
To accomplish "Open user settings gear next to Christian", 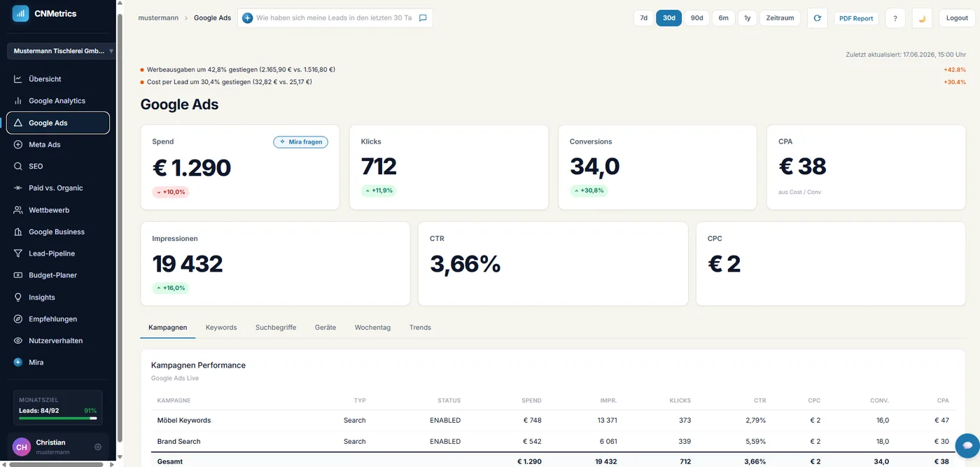I will pyautogui.click(x=98, y=447).
